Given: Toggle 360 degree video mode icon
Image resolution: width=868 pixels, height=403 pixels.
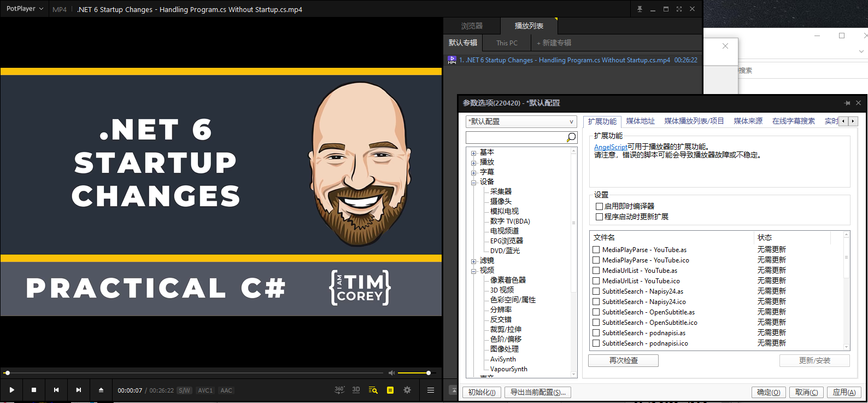Looking at the screenshot, I should click(x=339, y=390).
